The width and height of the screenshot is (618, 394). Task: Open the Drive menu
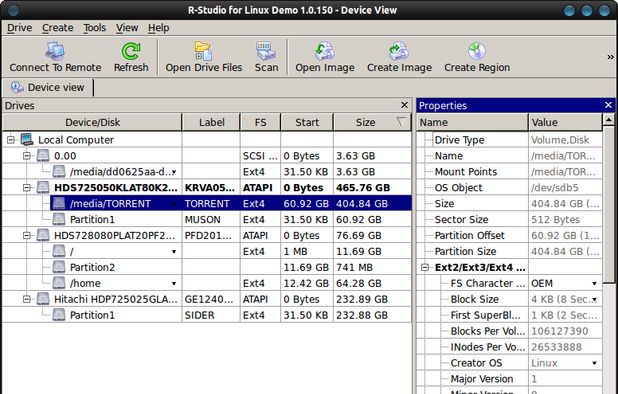[x=19, y=28]
